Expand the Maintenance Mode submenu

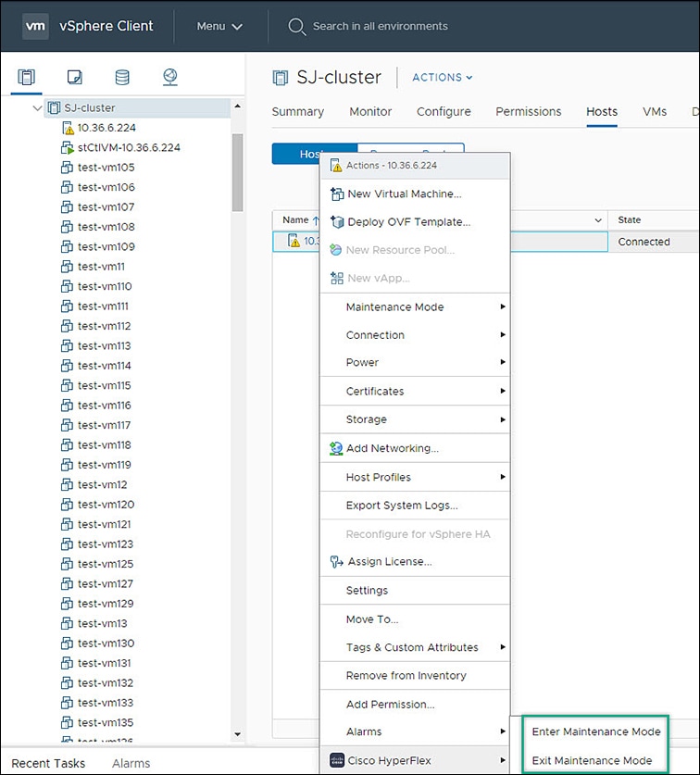415,306
